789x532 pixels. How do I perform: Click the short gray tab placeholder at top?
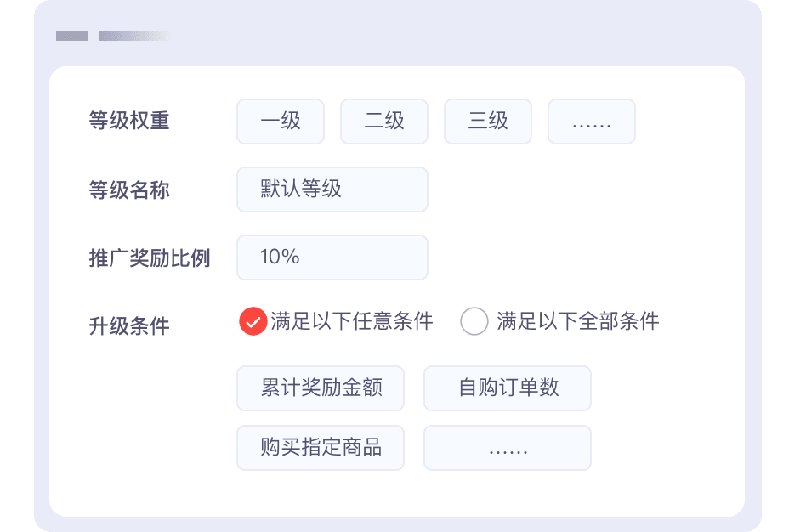click(72, 36)
